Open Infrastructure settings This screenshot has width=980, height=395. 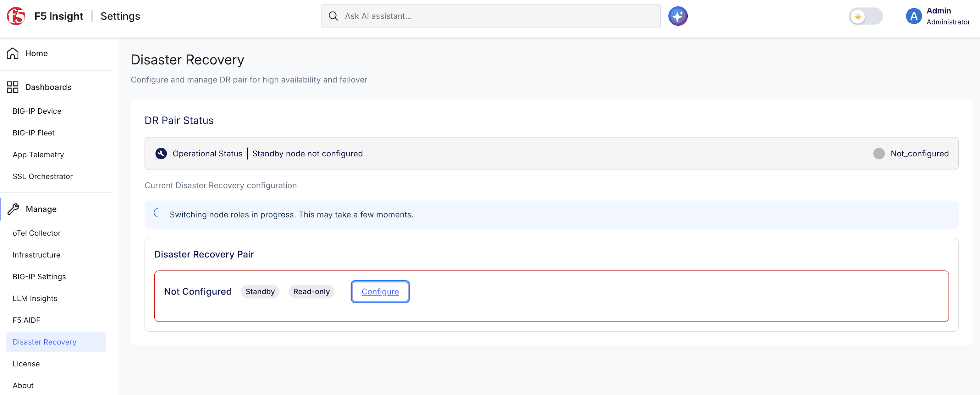[x=36, y=255]
